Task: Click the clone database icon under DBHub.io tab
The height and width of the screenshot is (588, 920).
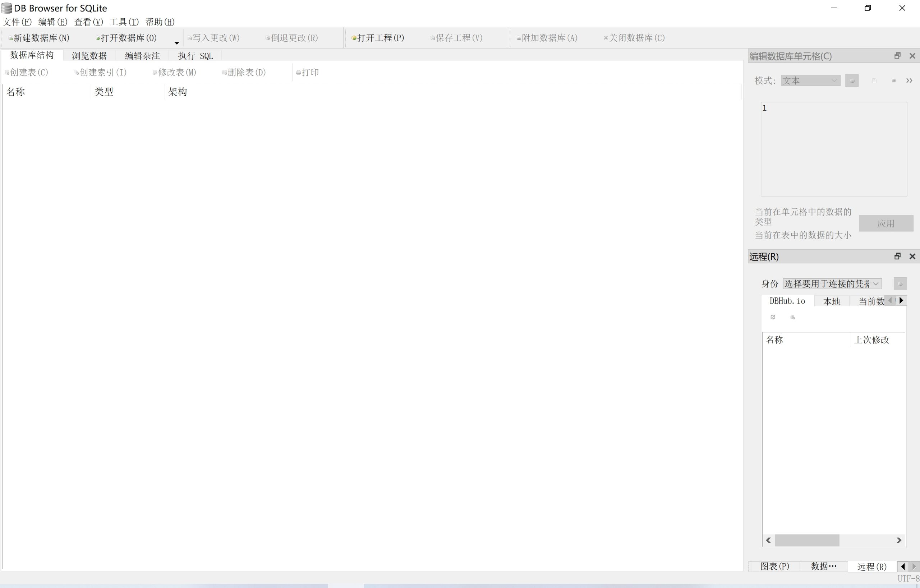Action: [792, 317]
